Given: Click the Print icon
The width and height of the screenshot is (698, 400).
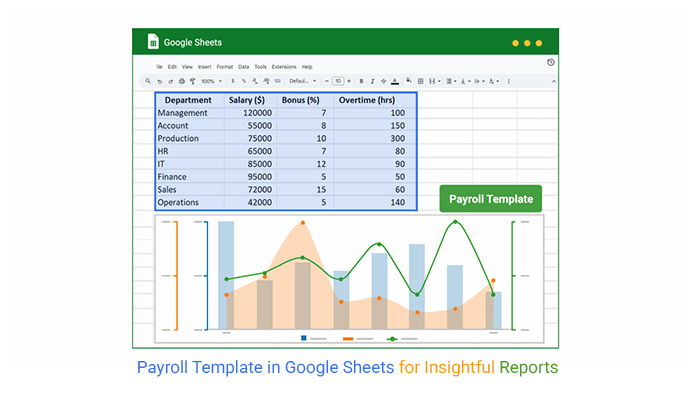Looking at the screenshot, I should tap(182, 81).
